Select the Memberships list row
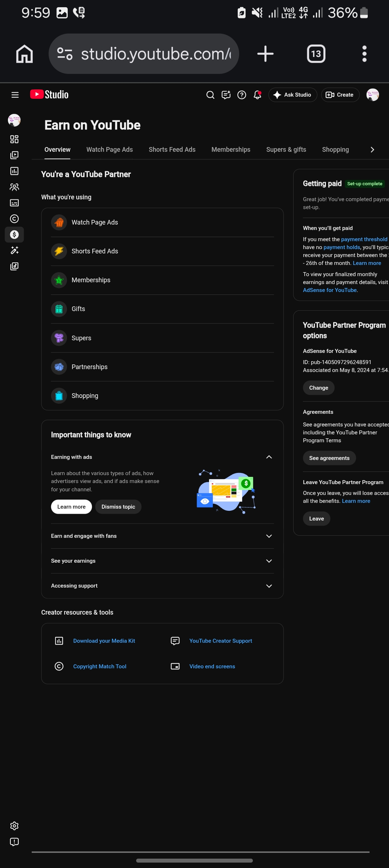The width and height of the screenshot is (389, 868). click(162, 280)
